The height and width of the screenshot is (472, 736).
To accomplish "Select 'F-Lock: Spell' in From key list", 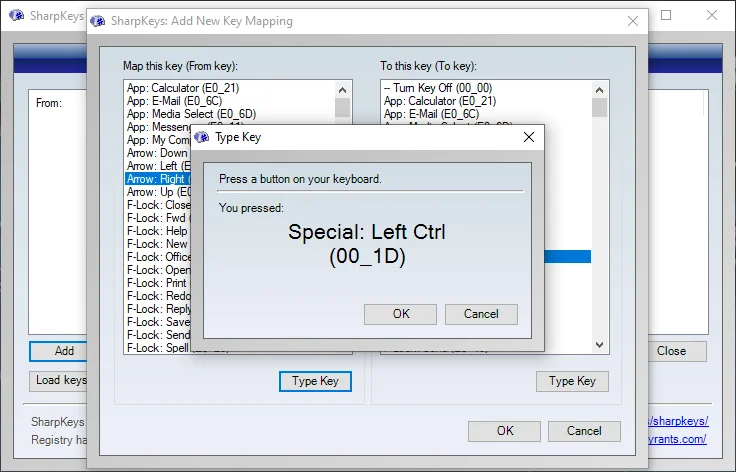I will click(x=158, y=348).
